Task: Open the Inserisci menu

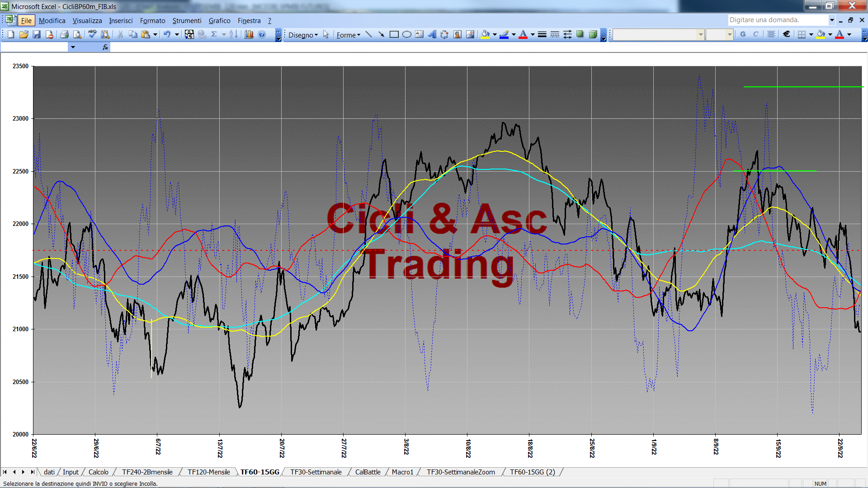Action: point(121,20)
